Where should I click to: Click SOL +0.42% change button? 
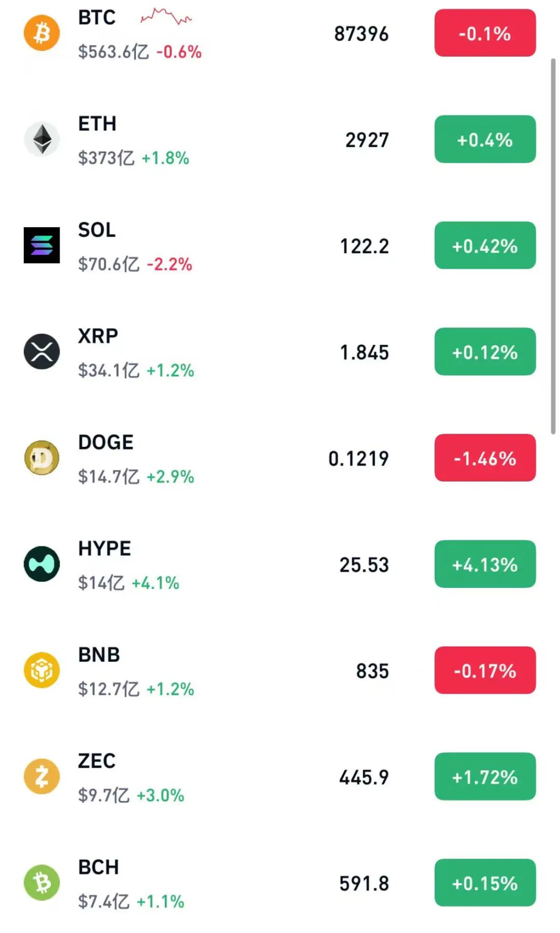485,245
